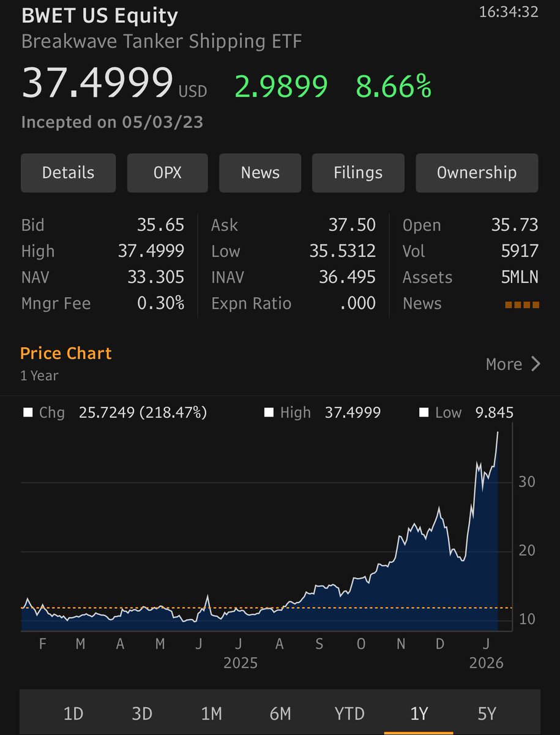Open the Filings button

pyautogui.click(x=358, y=173)
